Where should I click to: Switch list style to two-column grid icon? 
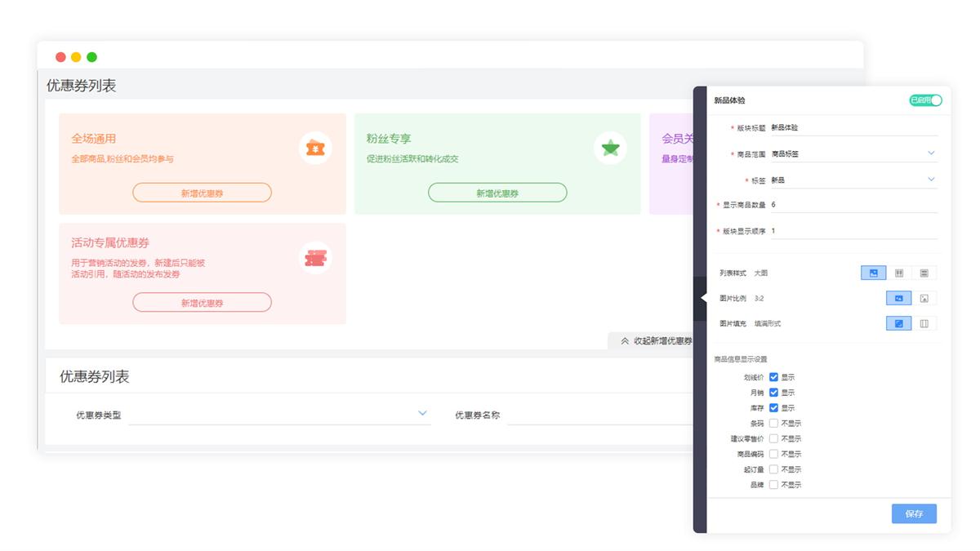click(x=899, y=273)
